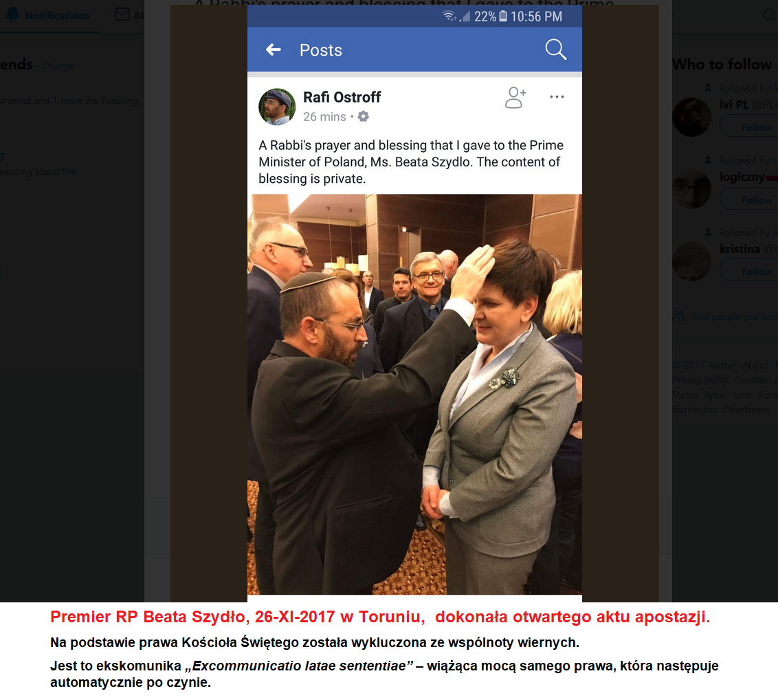Tap the back arrow beside Posts
The height and width of the screenshot is (700, 778).
click(x=274, y=50)
